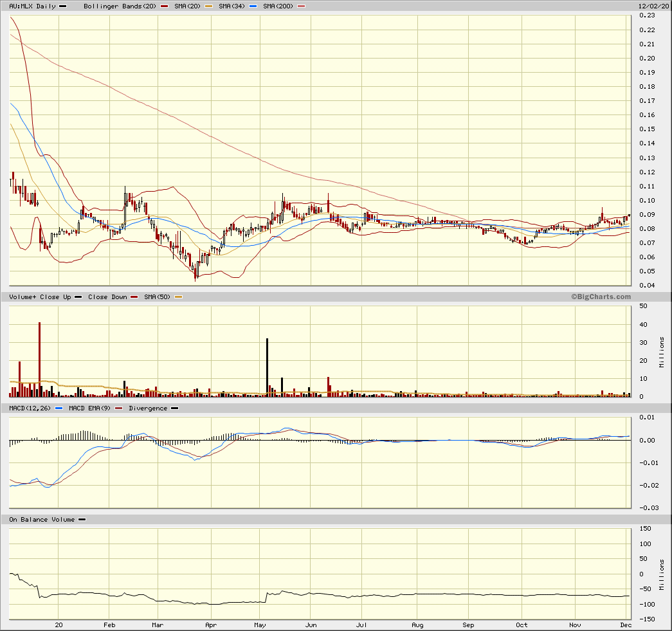Click the Oct month label on time axis
Screen dimensions: 672x631
pos(522,625)
